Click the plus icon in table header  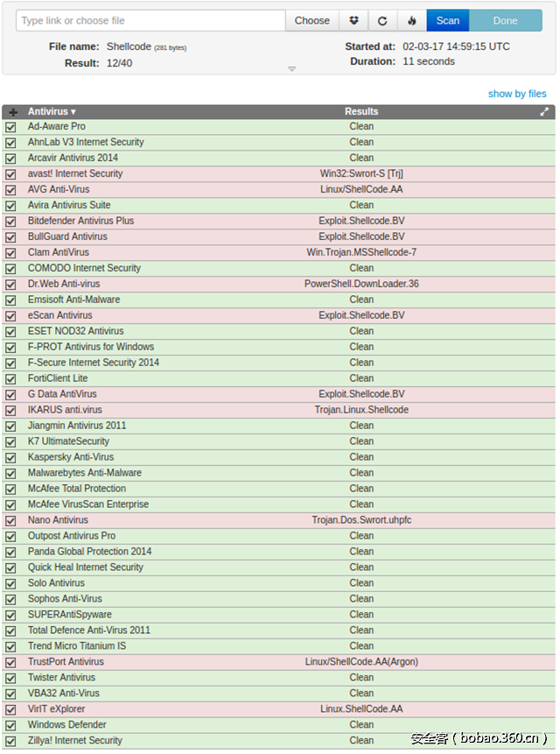click(12, 112)
